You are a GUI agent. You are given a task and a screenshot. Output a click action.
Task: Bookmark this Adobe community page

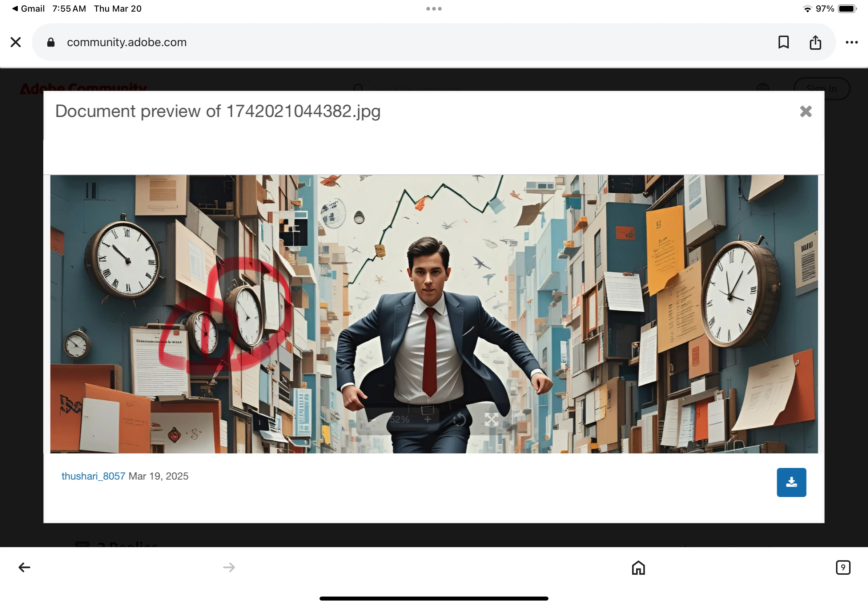coord(784,42)
